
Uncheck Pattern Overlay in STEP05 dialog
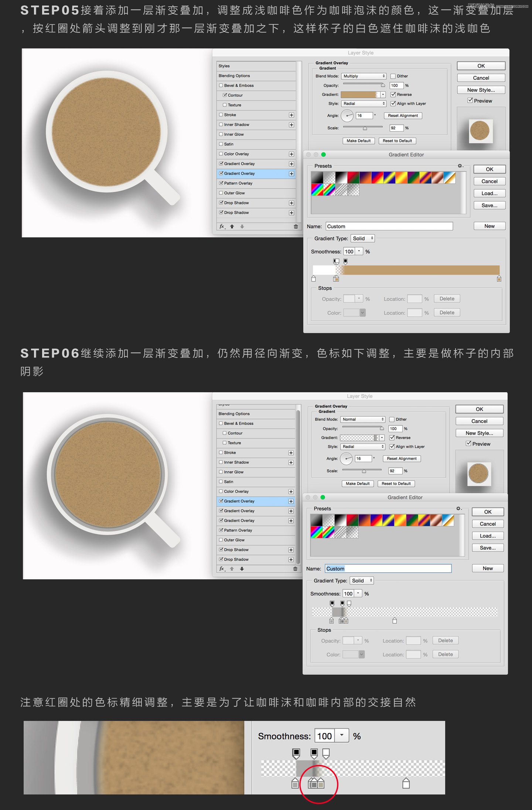(x=221, y=183)
